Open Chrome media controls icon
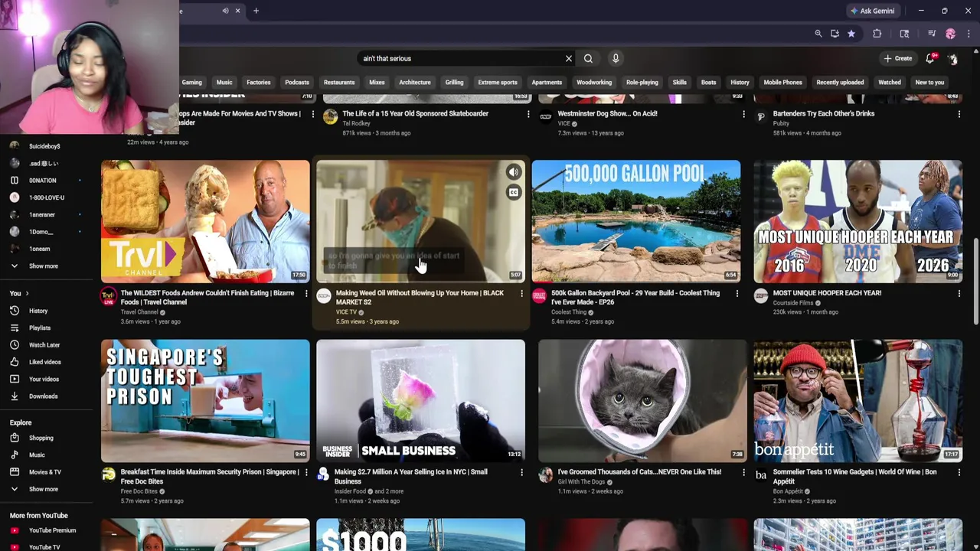The height and width of the screenshot is (551, 980). point(932,34)
